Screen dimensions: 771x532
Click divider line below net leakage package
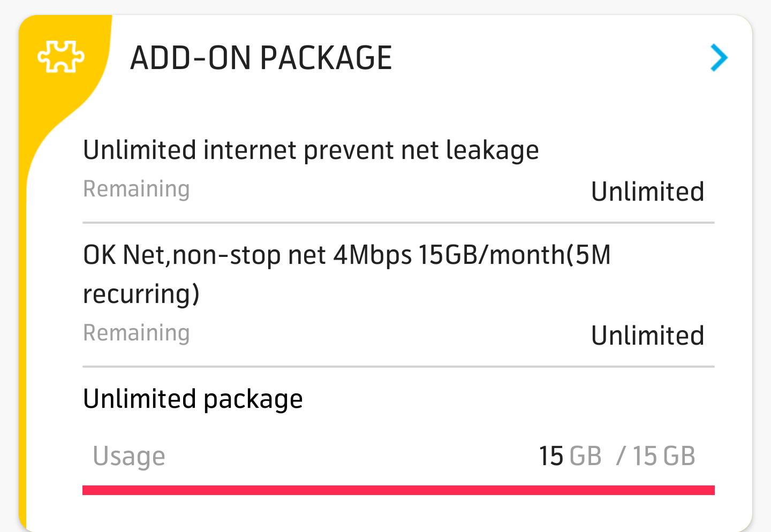click(x=398, y=222)
